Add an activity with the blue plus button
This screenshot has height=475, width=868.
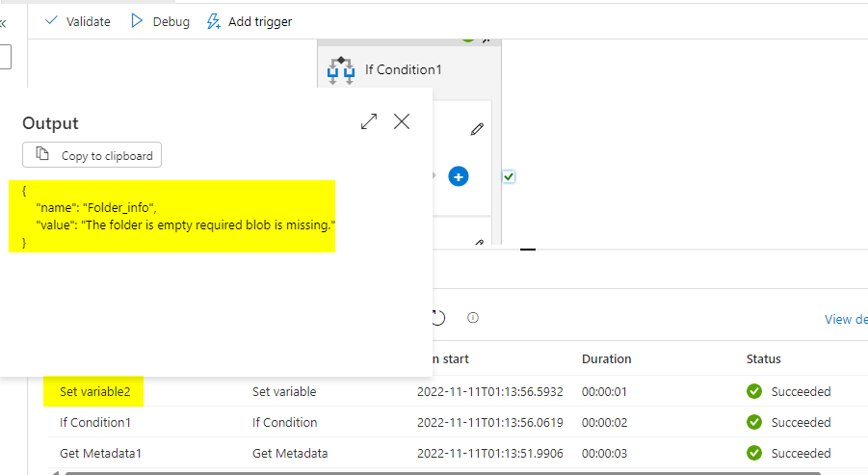[x=458, y=176]
